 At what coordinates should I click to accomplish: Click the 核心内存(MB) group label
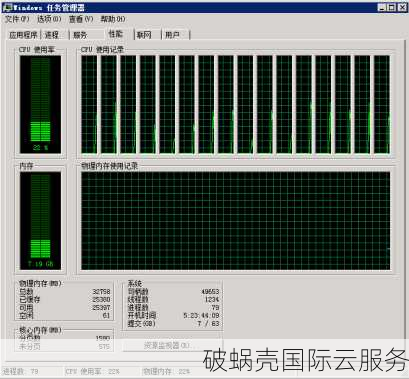(40, 330)
